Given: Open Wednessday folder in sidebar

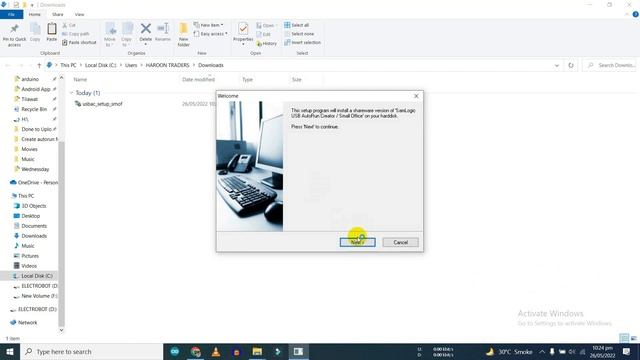Looking at the screenshot, I should pos(35,169).
